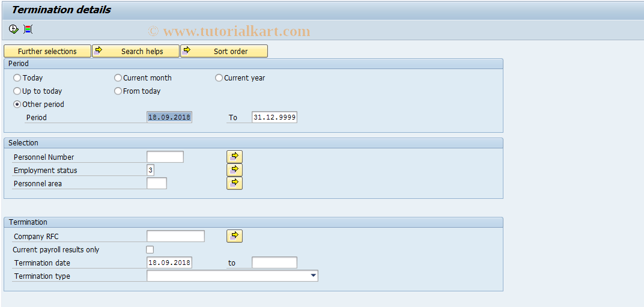Viewport: 644px width, 307px height.
Task: Click the Further selections button
Action: click(x=47, y=52)
